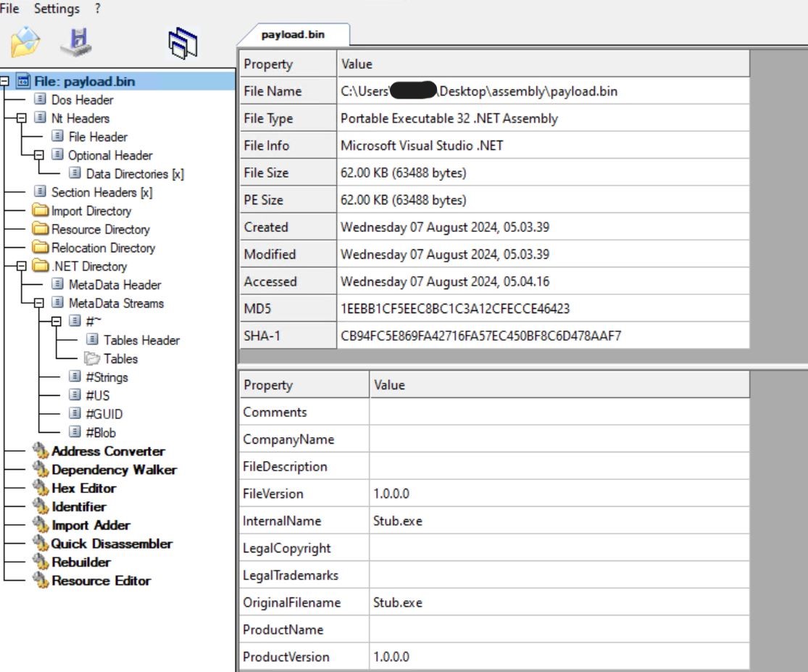Open the Settings menu
The image size is (808, 672).
[x=57, y=9]
